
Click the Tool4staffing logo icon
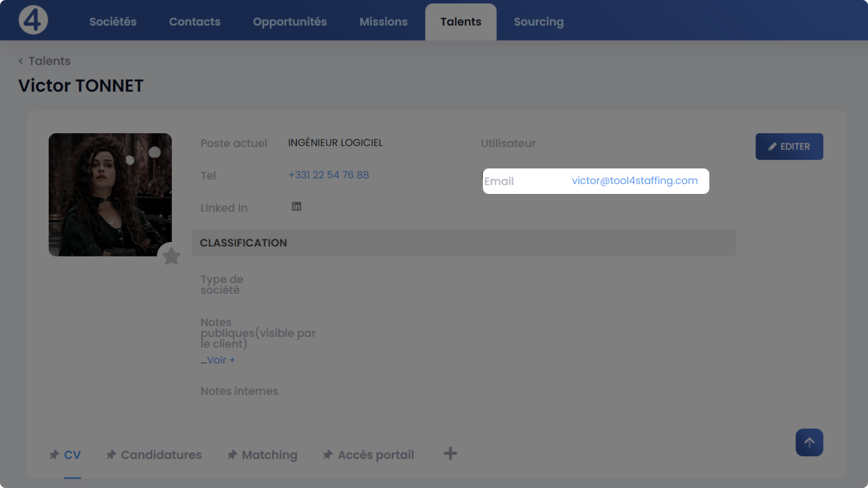click(33, 20)
